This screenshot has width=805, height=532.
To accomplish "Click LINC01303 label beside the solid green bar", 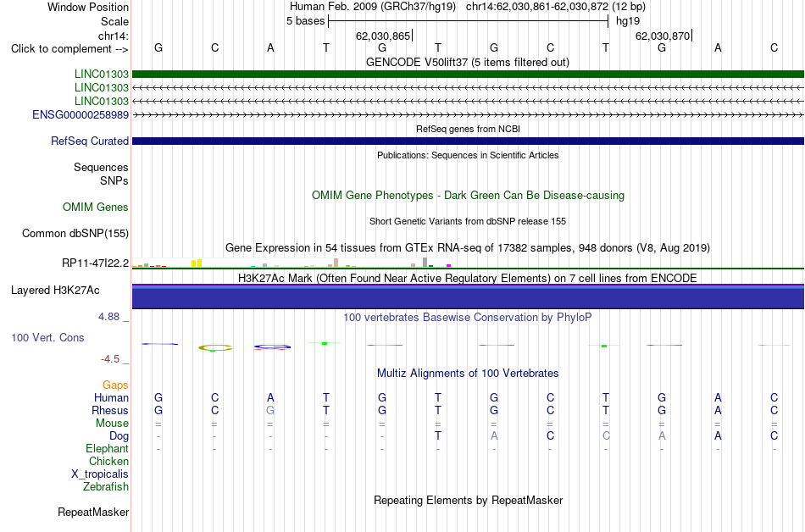I will coord(102,75).
